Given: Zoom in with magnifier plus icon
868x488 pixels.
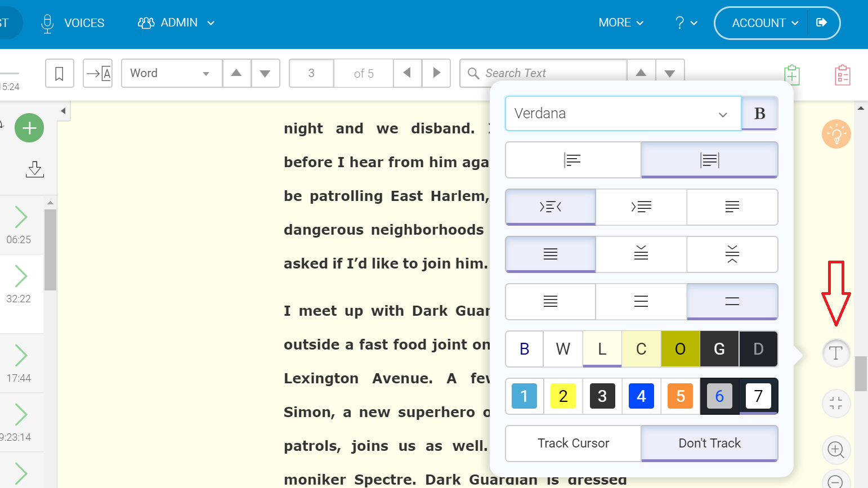Looking at the screenshot, I should pos(836,450).
